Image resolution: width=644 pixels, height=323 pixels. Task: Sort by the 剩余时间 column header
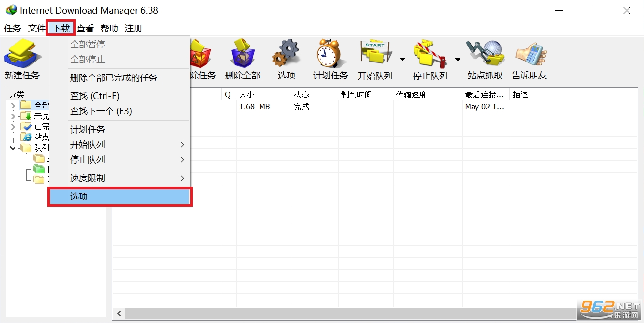pyautogui.click(x=366, y=95)
